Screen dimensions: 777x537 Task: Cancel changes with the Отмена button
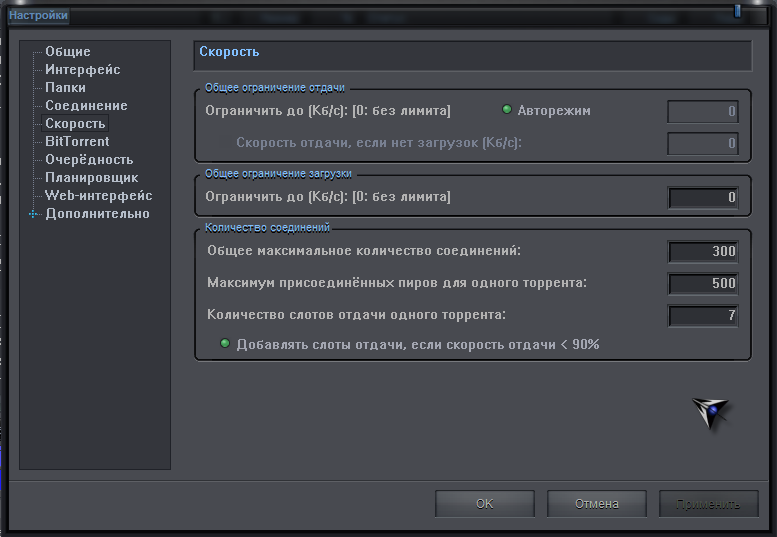point(597,504)
